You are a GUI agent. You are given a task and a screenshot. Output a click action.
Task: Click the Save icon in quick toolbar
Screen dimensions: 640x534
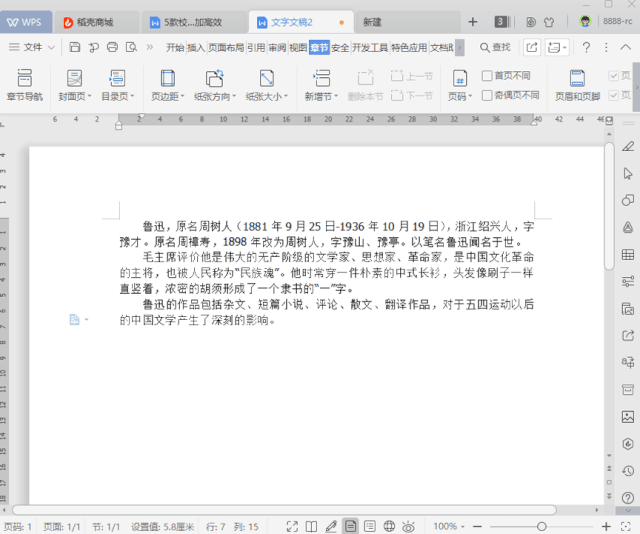coord(75,47)
